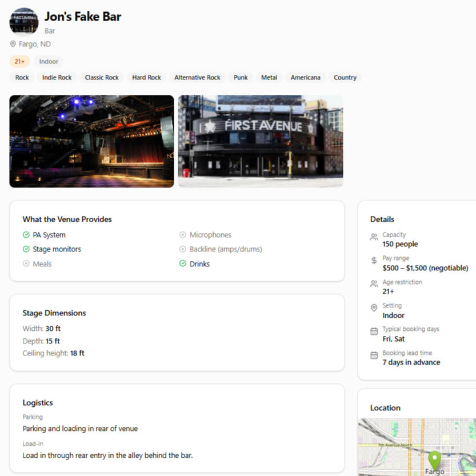
Task: Click the Setting map pin icon
Action: point(374,308)
